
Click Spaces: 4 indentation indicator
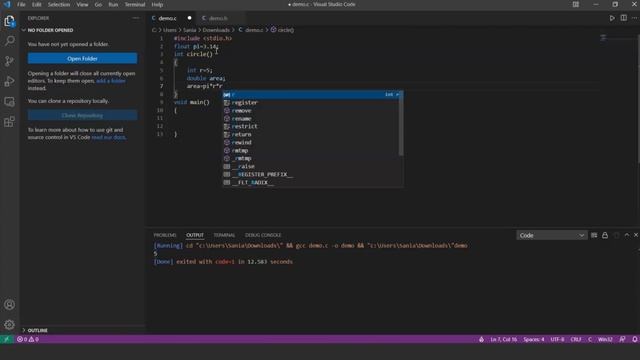tap(534, 339)
